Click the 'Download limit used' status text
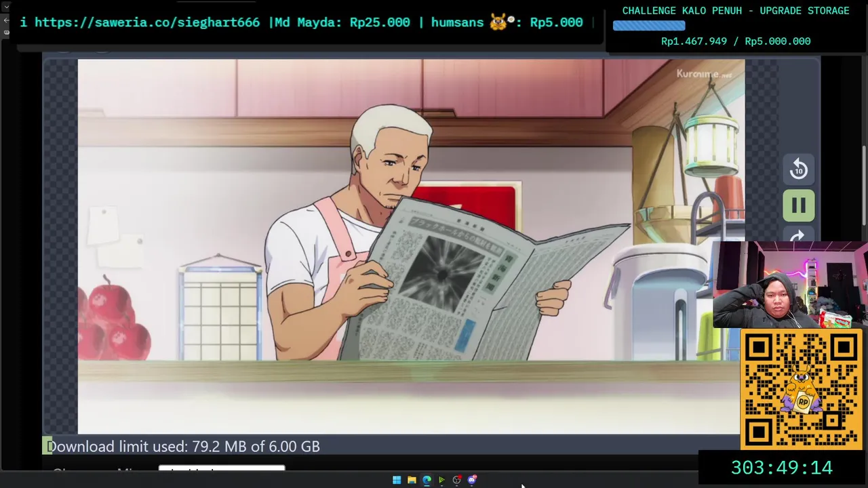The image size is (868, 488). 183,447
